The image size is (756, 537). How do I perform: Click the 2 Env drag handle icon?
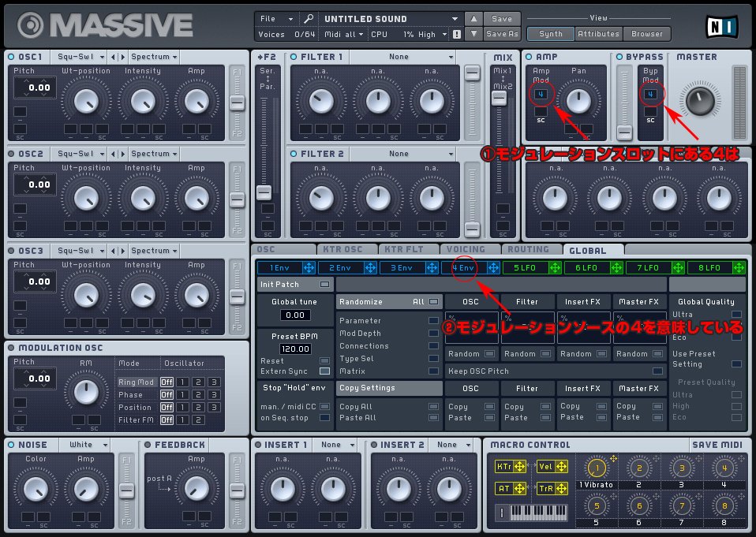pos(370,268)
